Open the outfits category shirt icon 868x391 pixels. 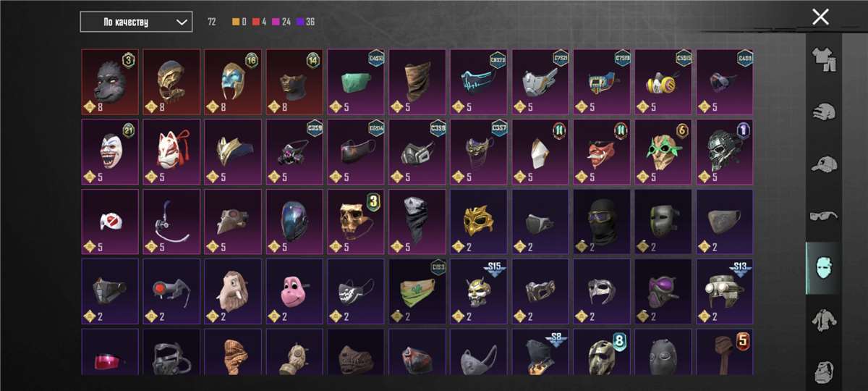823,59
